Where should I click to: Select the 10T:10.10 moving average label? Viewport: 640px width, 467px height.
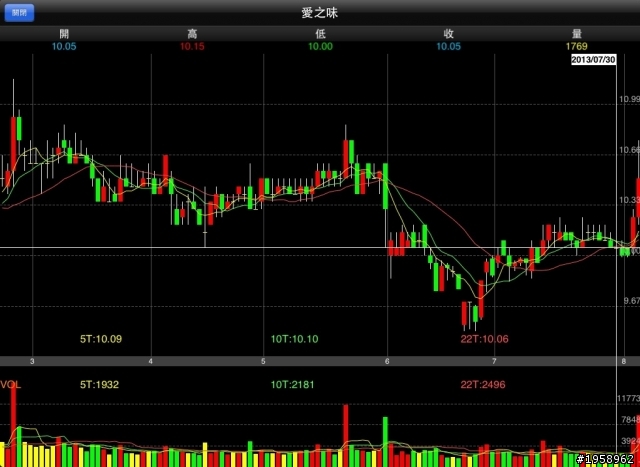coord(294,339)
